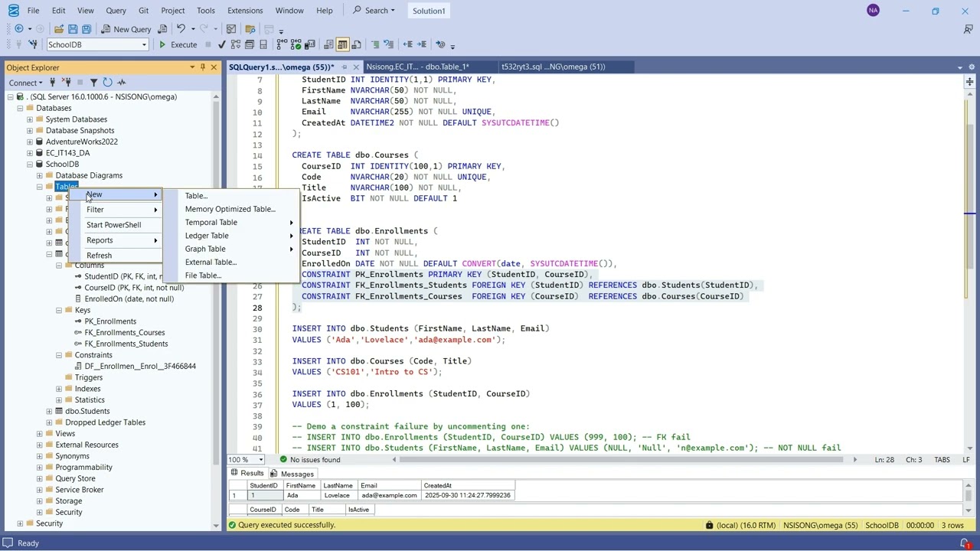
Task: Click the Object Explorer disconnect plug icon
Action: (x=66, y=83)
